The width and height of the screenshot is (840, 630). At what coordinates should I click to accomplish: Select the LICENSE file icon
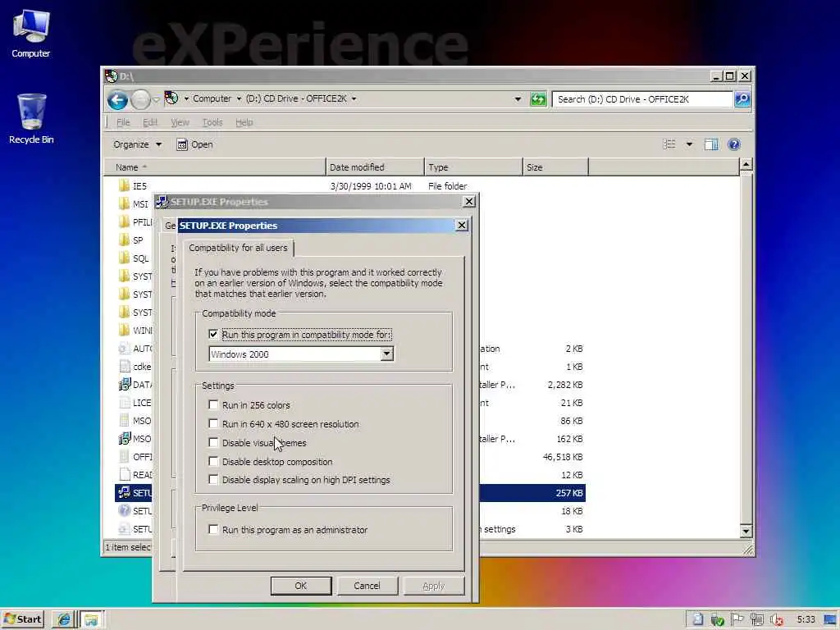click(x=125, y=403)
